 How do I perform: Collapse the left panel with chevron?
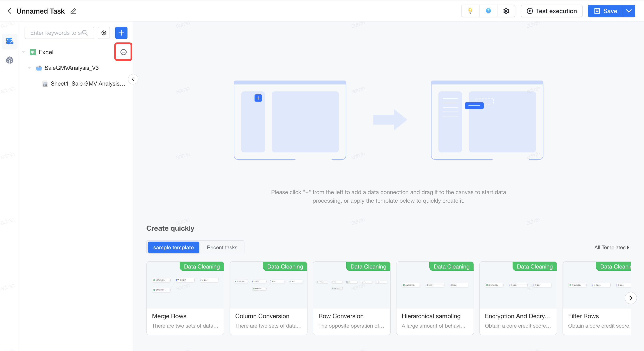tap(133, 79)
